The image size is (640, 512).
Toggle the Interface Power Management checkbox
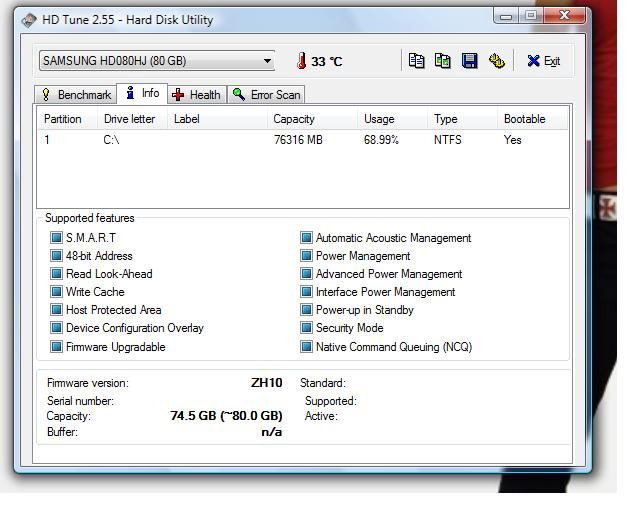point(306,292)
